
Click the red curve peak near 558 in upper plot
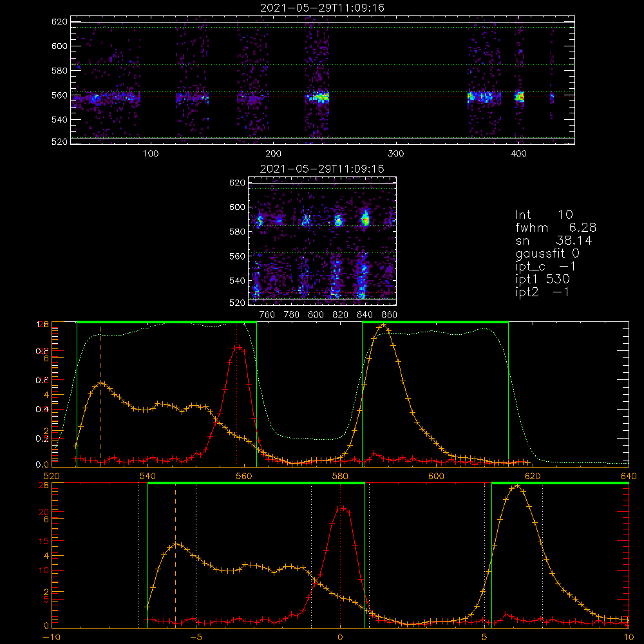pos(237,348)
